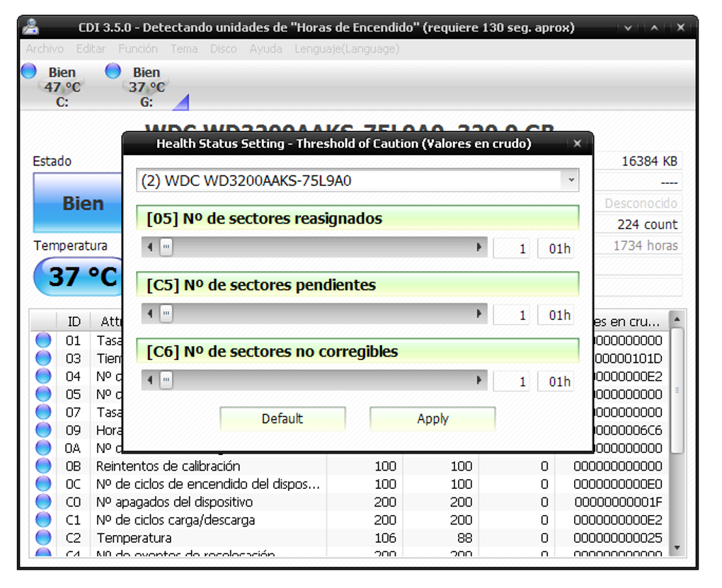Click hex value 01h for [C5] threshold
This screenshot has height=588, width=722.
click(556, 315)
